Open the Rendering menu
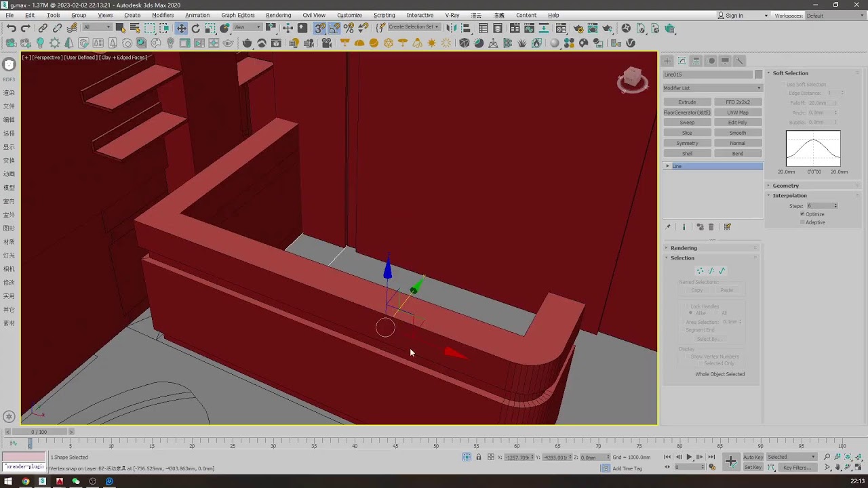Viewport: 868px width, 488px height. click(278, 15)
